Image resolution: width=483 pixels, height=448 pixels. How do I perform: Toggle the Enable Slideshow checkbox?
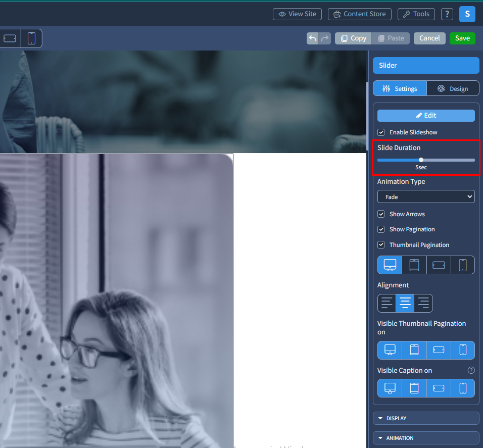pyautogui.click(x=381, y=132)
